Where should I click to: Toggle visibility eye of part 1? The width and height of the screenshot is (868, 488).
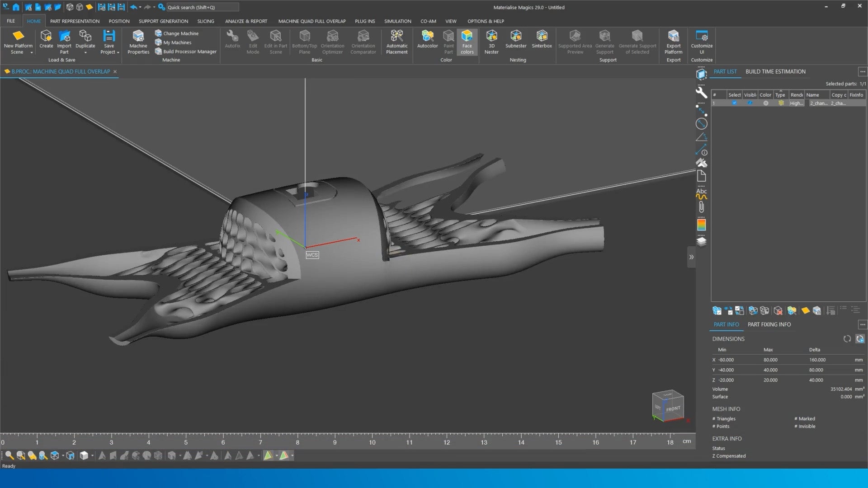[x=750, y=103]
